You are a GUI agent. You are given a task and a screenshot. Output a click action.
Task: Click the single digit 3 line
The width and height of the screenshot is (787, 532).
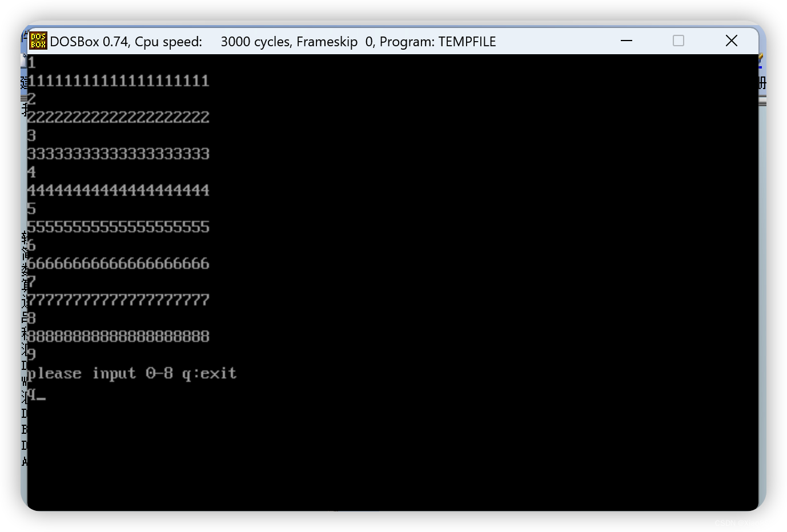point(31,136)
